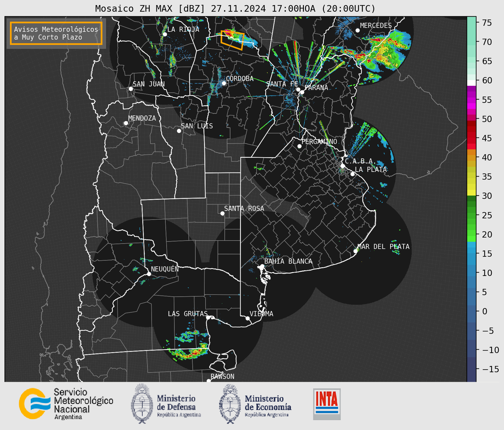The height and width of the screenshot is (430, 504).
Task: Click the NEUQUÉN city marker dot
Action: (149, 274)
